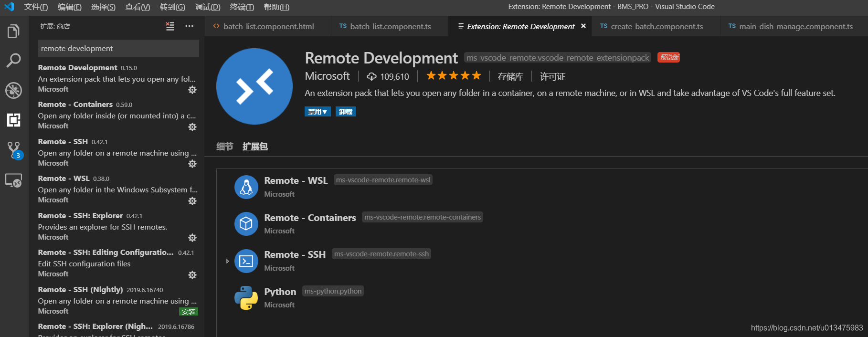The image size is (868, 337).
Task: Click the ms-vscode-remote.vscode-remote-extensionpack identifier
Action: (x=558, y=58)
